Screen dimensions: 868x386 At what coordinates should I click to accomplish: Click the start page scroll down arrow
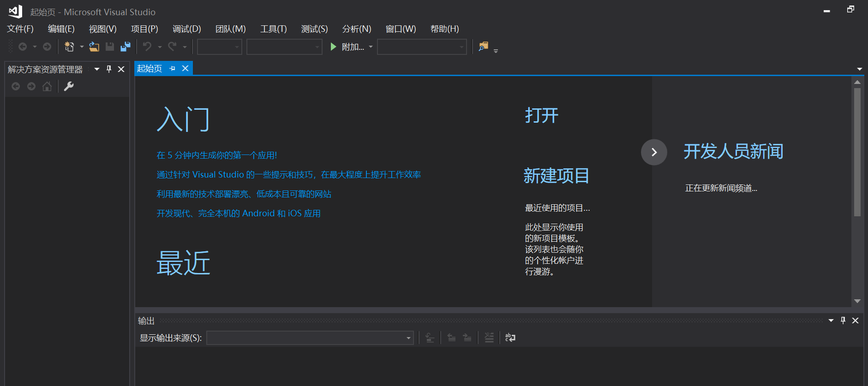857,301
